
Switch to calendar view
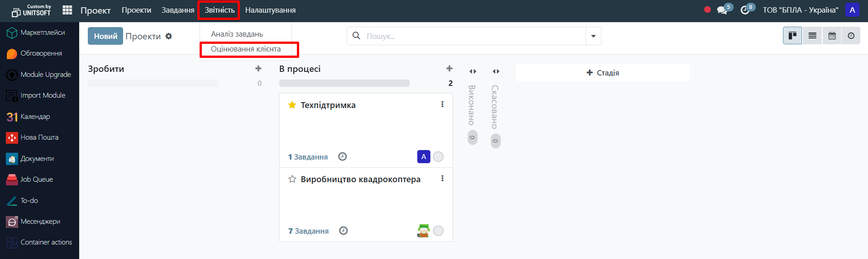832,36
